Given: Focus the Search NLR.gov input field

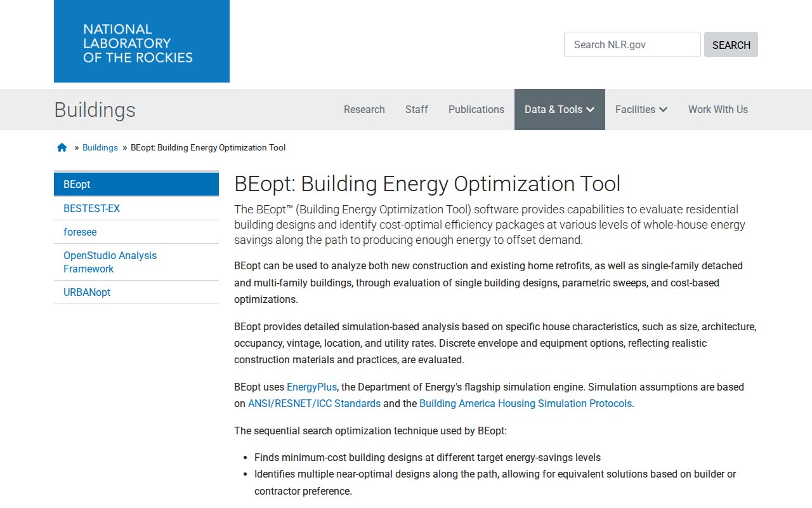Looking at the screenshot, I should coord(632,44).
